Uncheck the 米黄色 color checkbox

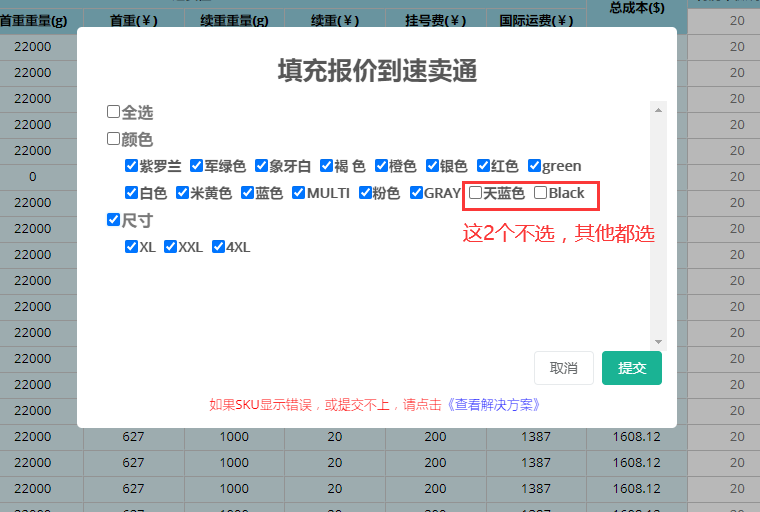pyautogui.click(x=182, y=193)
